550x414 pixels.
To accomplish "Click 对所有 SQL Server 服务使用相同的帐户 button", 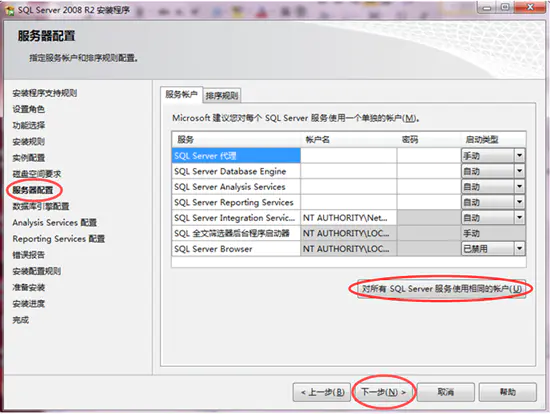I will coord(442,289).
